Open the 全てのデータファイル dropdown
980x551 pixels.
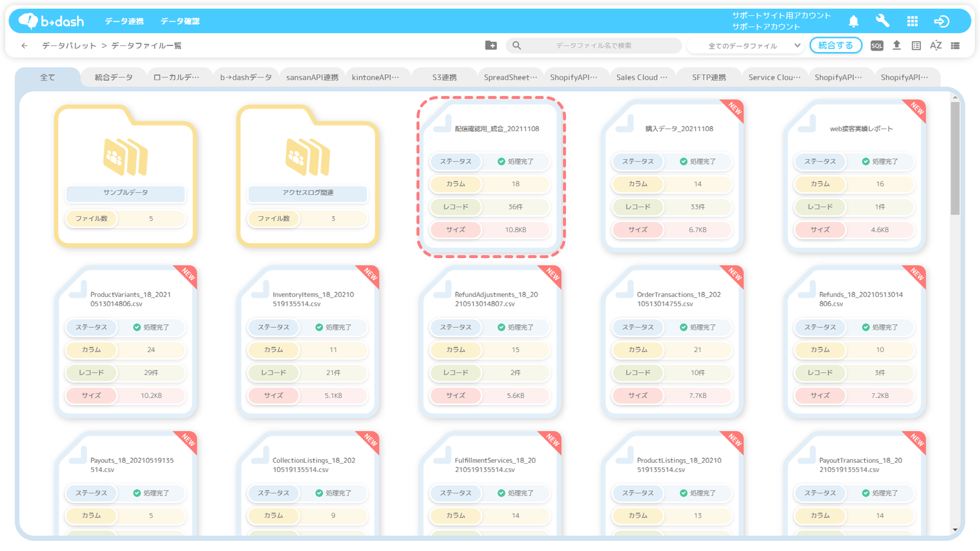click(x=747, y=46)
